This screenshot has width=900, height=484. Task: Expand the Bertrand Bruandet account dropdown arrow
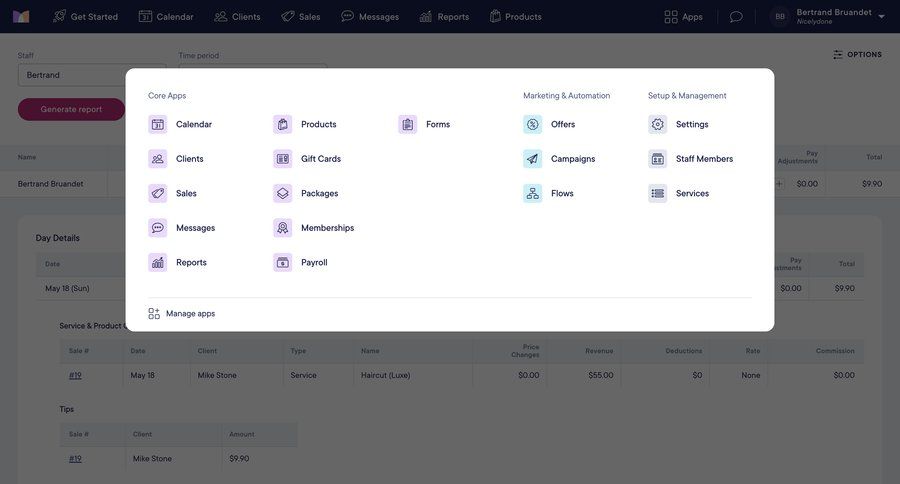pos(881,17)
